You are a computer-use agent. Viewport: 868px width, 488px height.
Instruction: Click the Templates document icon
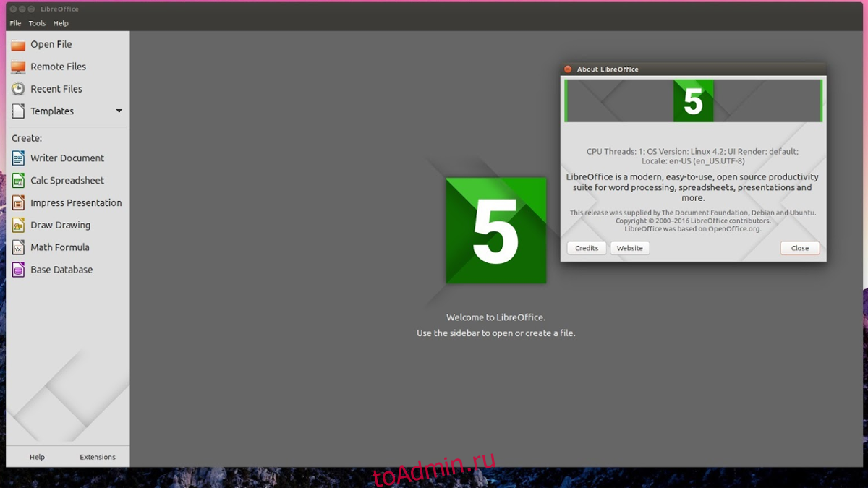18,111
